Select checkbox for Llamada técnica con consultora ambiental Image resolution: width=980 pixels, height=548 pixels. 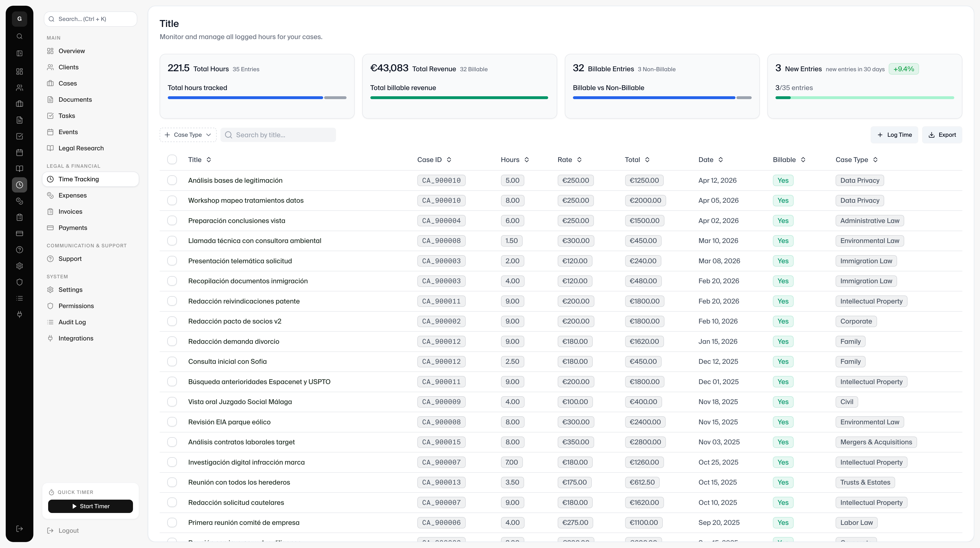(172, 241)
